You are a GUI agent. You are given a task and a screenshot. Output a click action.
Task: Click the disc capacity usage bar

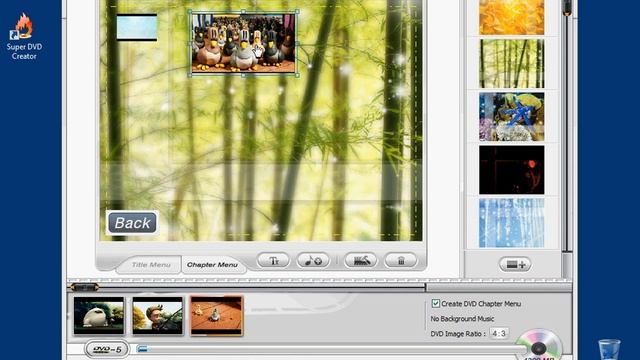(x=331, y=349)
